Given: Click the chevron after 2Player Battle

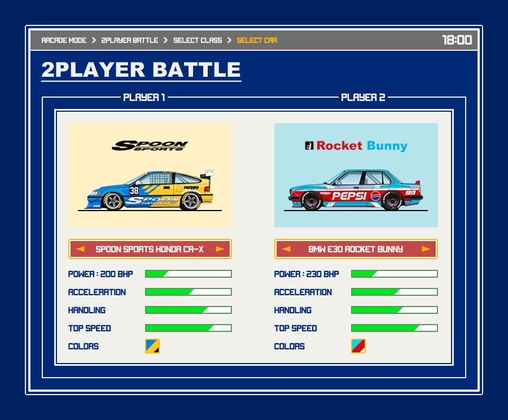Looking at the screenshot, I should click(x=165, y=40).
